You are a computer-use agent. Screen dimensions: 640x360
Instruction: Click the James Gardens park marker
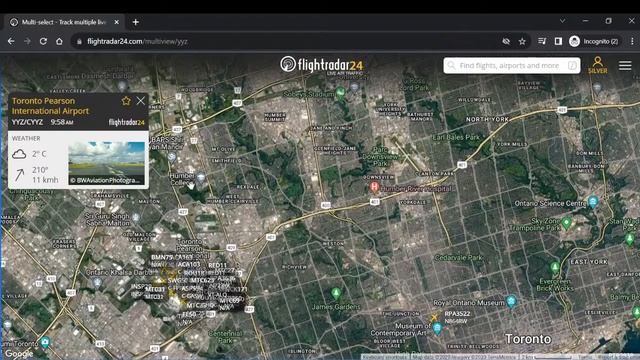tap(336, 293)
